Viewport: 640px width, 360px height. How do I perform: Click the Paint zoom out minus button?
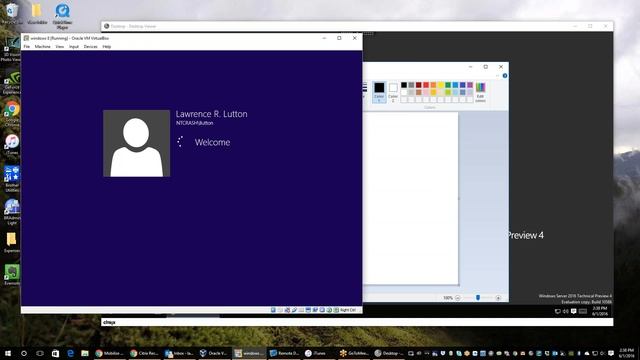[x=458, y=298]
